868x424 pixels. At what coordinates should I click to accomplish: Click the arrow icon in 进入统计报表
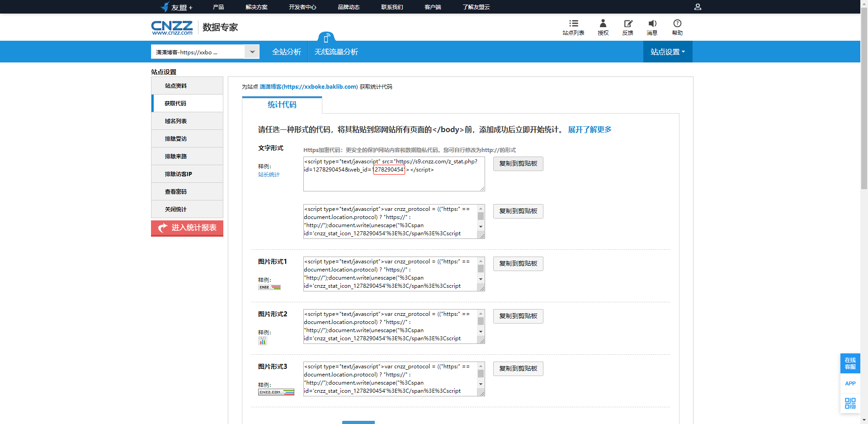click(x=163, y=228)
